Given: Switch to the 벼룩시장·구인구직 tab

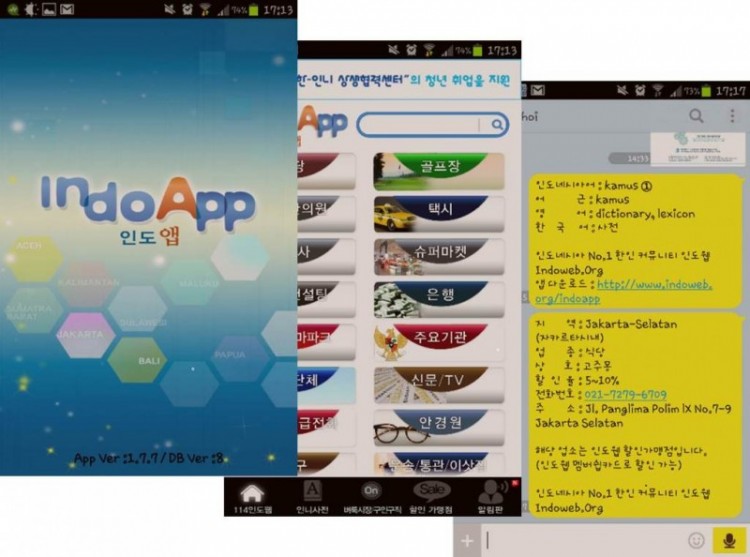Looking at the screenshot, I should (372, 498).
